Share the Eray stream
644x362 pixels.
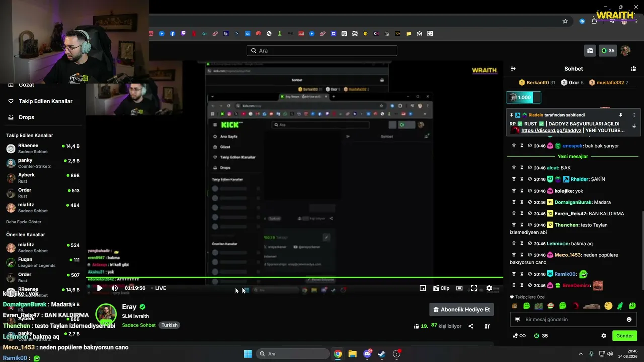point(471,326)
